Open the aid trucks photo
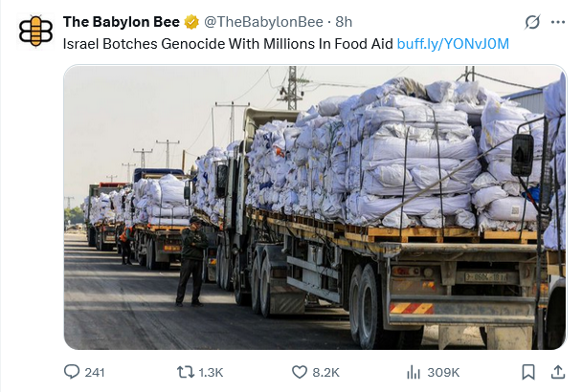Image resolution: width=582 pixels, height=392 pixels. (x=315, y=207)
